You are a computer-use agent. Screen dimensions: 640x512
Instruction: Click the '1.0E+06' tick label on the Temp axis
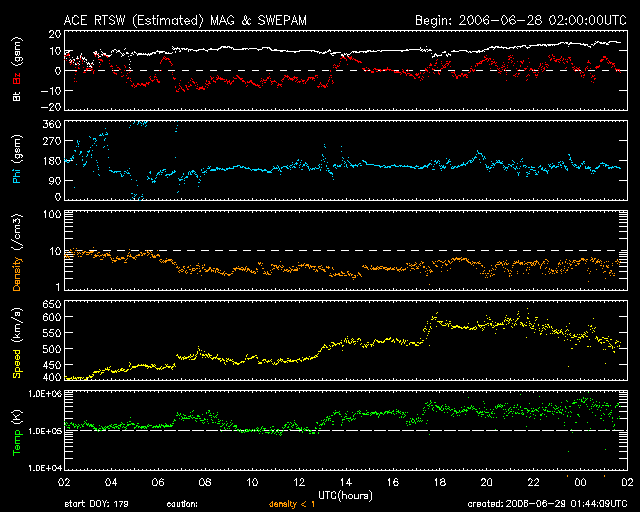45,394
